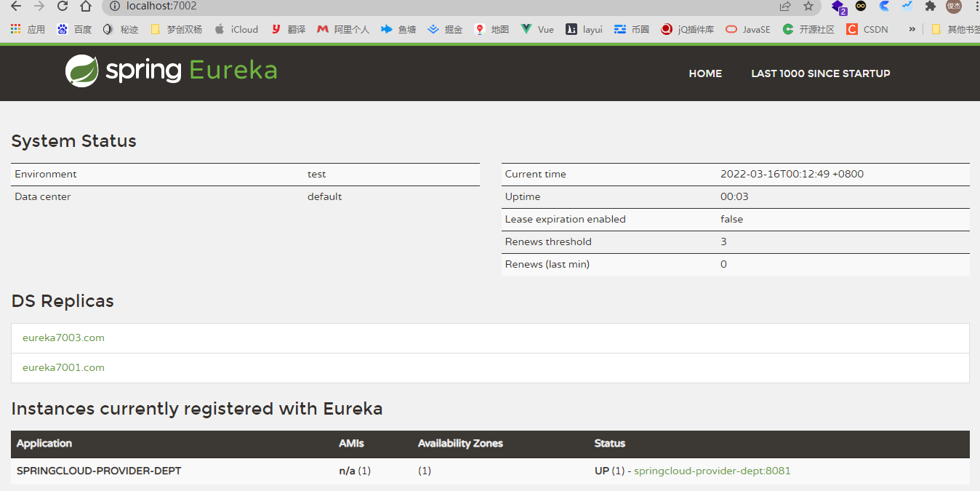This screenshot has width=980, height=491.
Task: Open LAST 1000 SINCE STARTUP menu item
Action: [x=821, y=73]
